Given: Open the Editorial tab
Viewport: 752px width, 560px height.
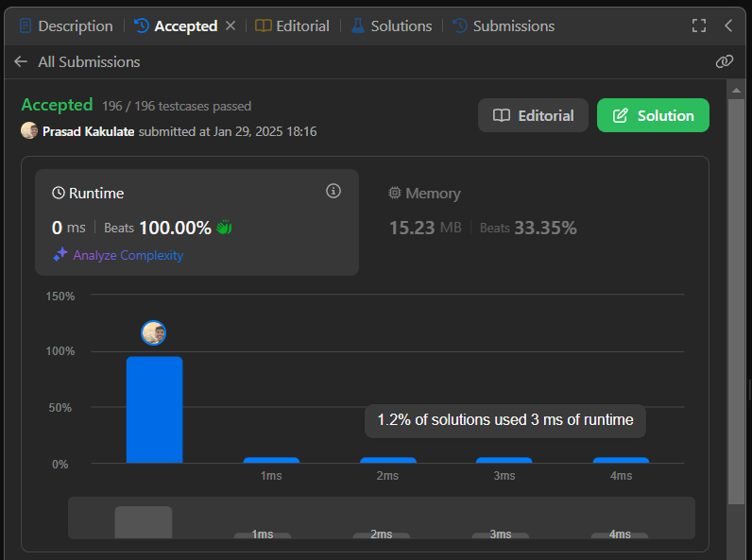Looking at the screenshot, I should pos(292,25).
